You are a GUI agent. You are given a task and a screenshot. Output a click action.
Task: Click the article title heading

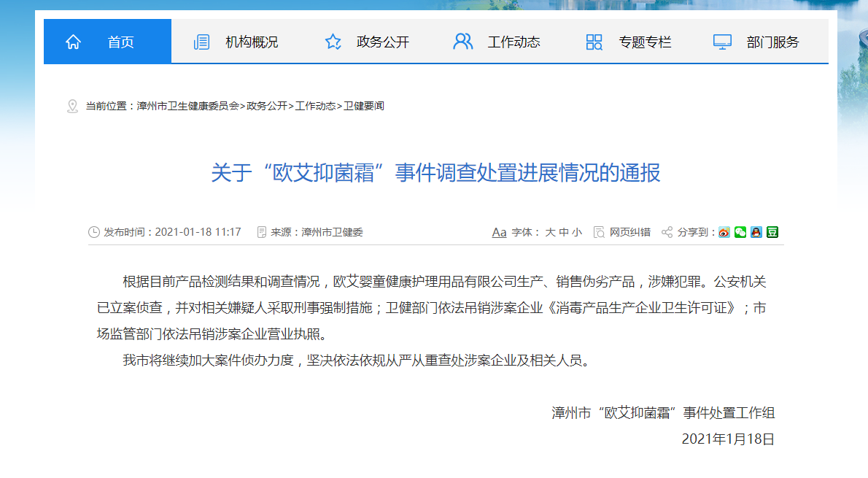coord(435,173)
